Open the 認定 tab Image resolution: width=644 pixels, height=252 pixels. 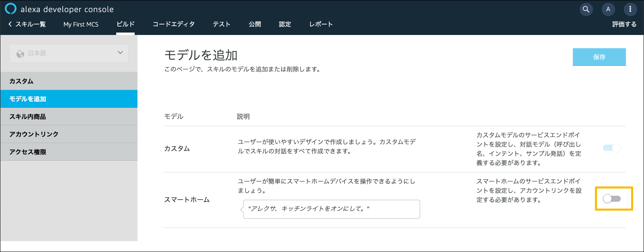pos(285,24)
